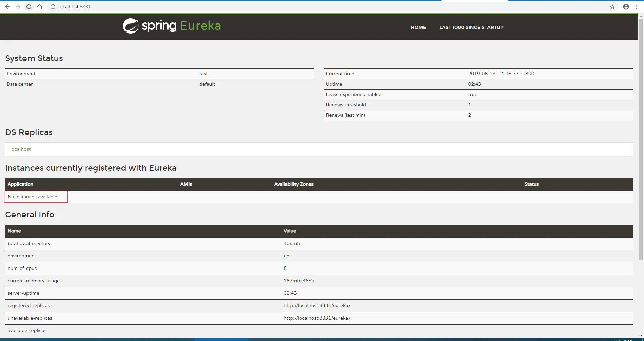Image resolution: width=644 pixels, height=341 pixels.
Task: Select the Lease expiration value 'true'
Action: (x=473, y=95)
